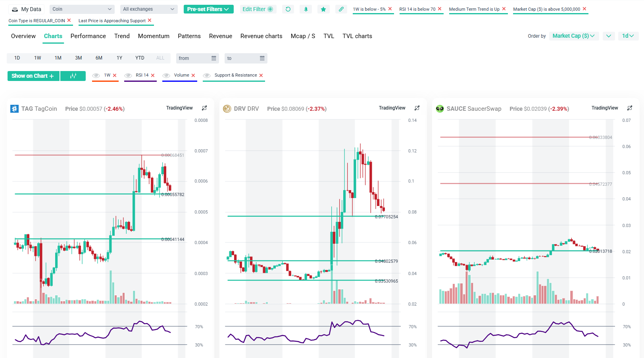The width and height of the screenshot is (644, 358).
Task: Click the copy link icon
Action: pyautogui.click(x=341, y=9)
